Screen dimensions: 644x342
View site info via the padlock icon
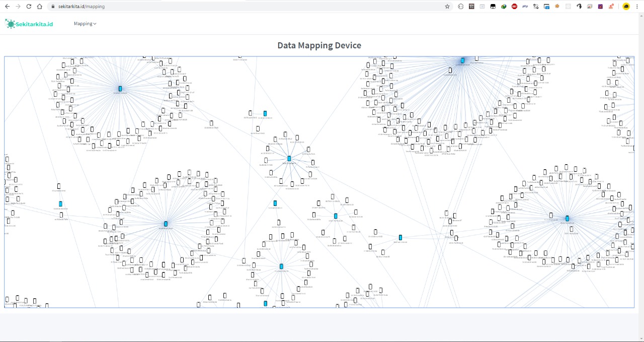coord(53,7)
